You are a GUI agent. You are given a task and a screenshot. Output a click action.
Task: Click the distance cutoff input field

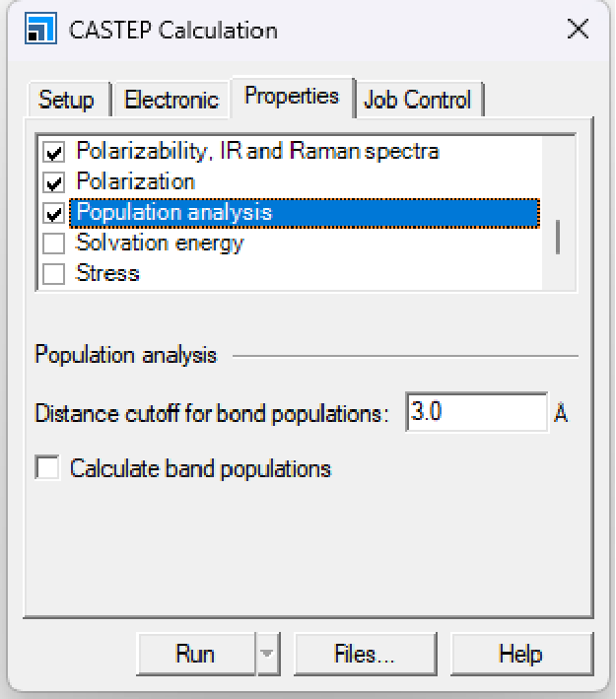coord(475,412)
